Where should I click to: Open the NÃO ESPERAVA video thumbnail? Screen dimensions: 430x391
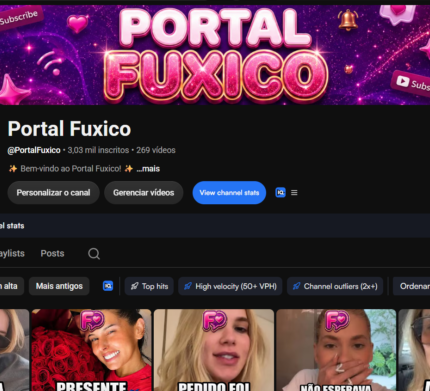(336, 350)
